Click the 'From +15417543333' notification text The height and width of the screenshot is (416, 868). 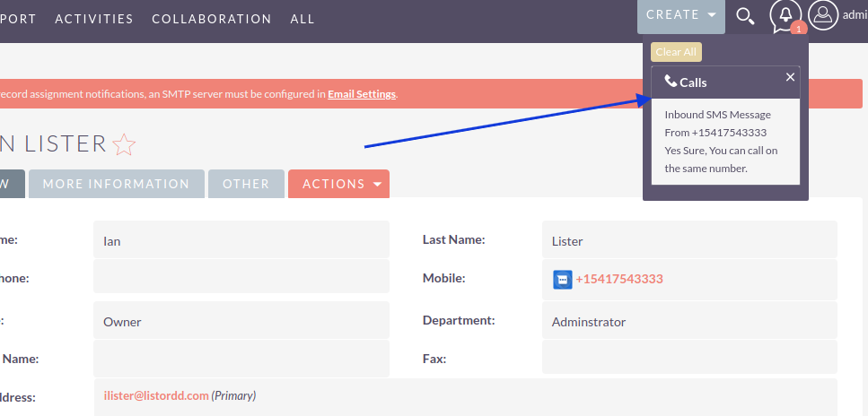click(715, 133)
